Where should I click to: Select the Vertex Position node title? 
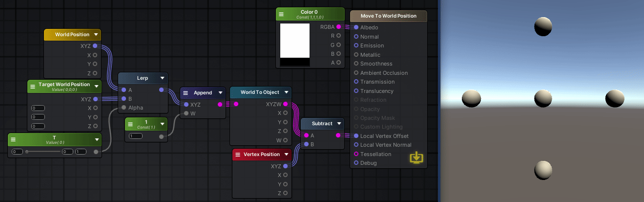(262, 155)
